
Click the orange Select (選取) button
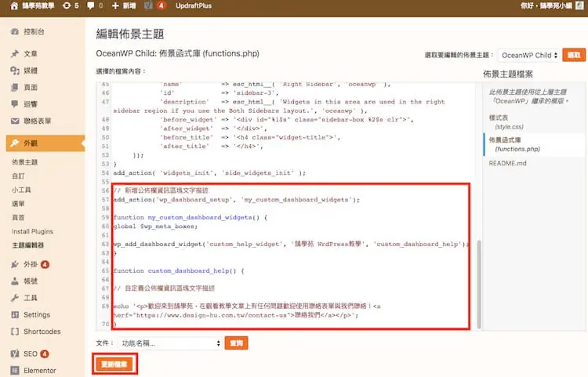574,55
